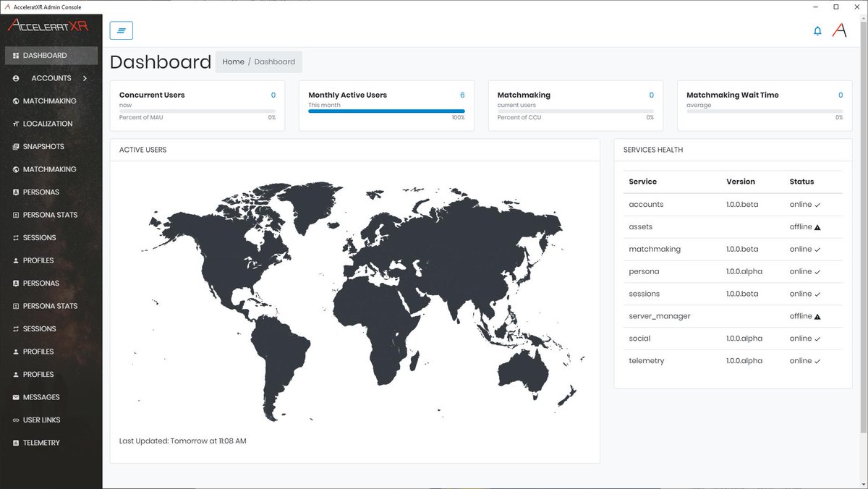This screenshot has height=489, width=868.
Task: Click version 1.0.0.alpha in the telemetry row
Action: [x=744, y=361]
